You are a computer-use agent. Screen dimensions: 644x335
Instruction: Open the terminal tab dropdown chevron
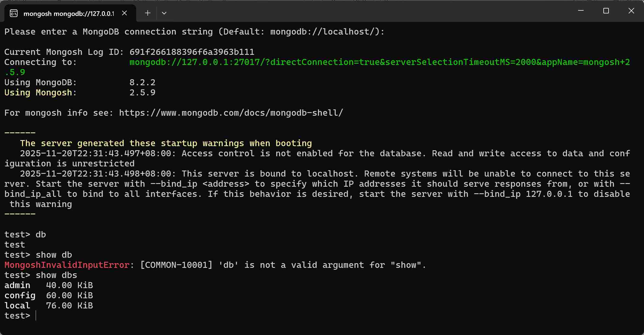pyautogui.click(x=164, y=13)
